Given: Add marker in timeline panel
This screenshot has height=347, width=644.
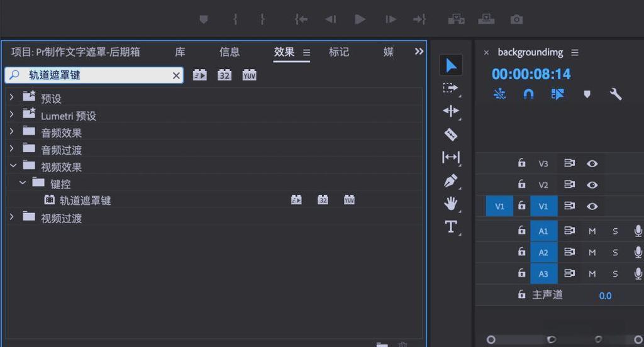Looking at the screenshot, I should point(587,94).
